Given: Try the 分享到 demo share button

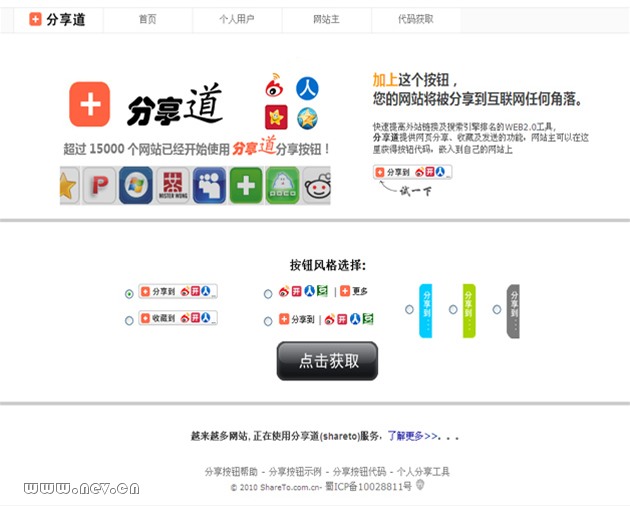Looking at the screenshot, I should [x=413, y=172].
